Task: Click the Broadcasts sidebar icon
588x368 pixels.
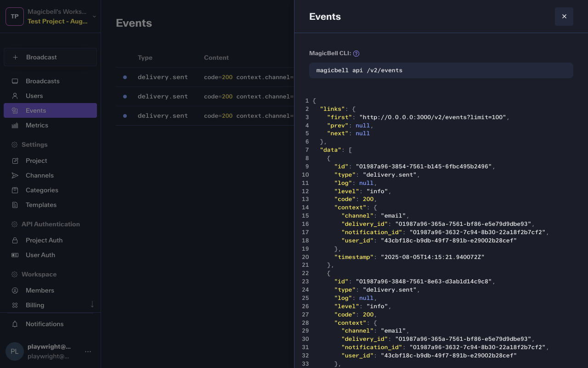Action: click(x=15, y=81)
